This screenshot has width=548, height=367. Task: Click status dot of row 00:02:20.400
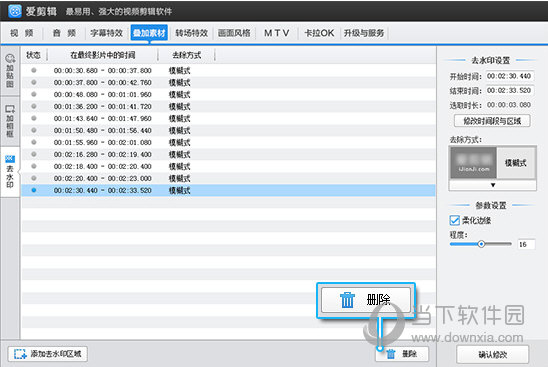(x=34, y=178)
